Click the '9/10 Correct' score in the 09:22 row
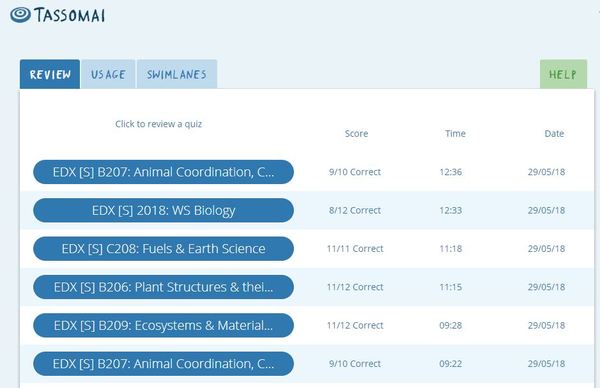The width and height of the screenshot is (600, 388). [x=355, y=364]
